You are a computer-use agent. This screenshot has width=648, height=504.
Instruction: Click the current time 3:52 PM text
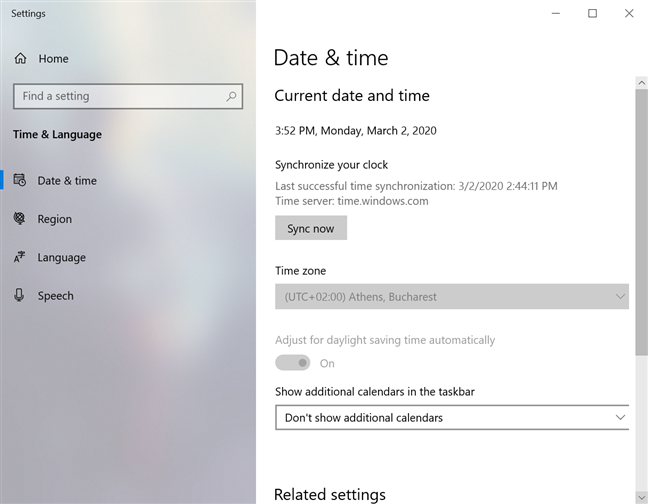356,131
